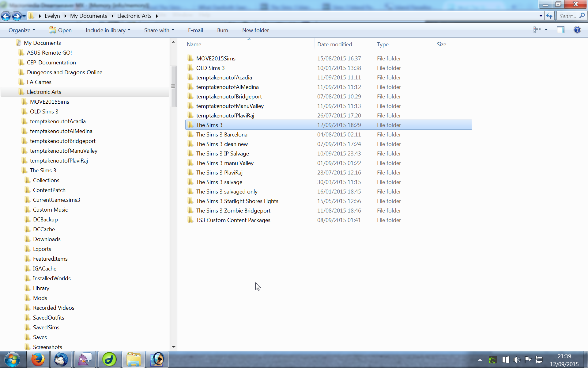Click the green NVIDIA tray icon

492,360
